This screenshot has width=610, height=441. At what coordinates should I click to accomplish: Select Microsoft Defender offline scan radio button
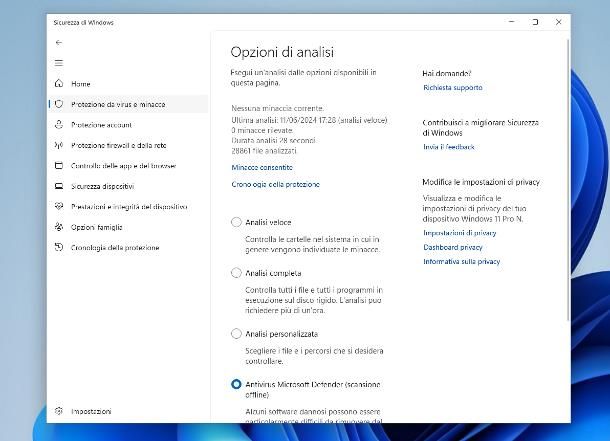236,384
